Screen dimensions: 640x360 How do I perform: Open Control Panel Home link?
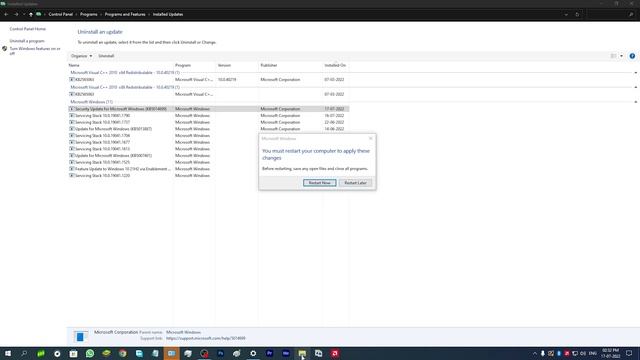tap(28, 29)
